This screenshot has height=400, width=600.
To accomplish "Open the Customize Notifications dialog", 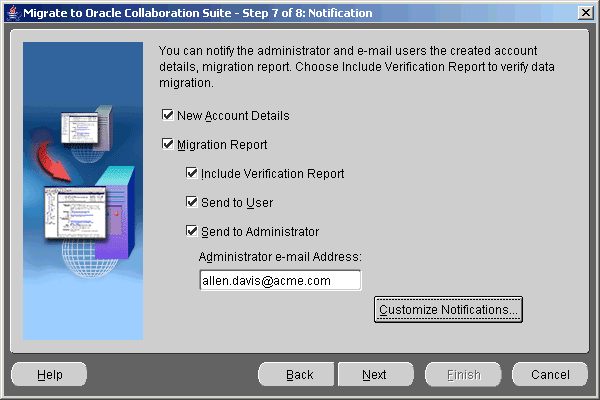I will 448,309.
